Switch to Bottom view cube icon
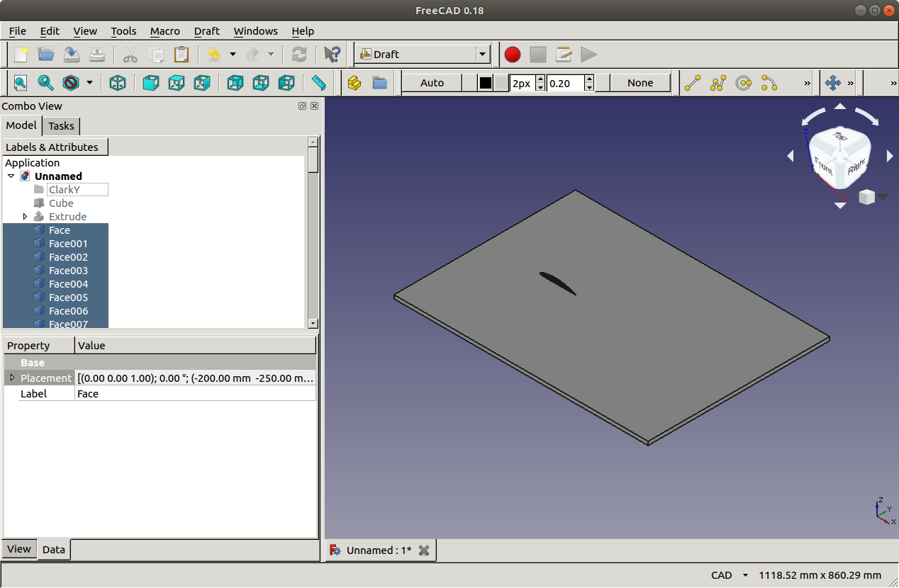Screen dimensions: 899x588 coord(261,83)
